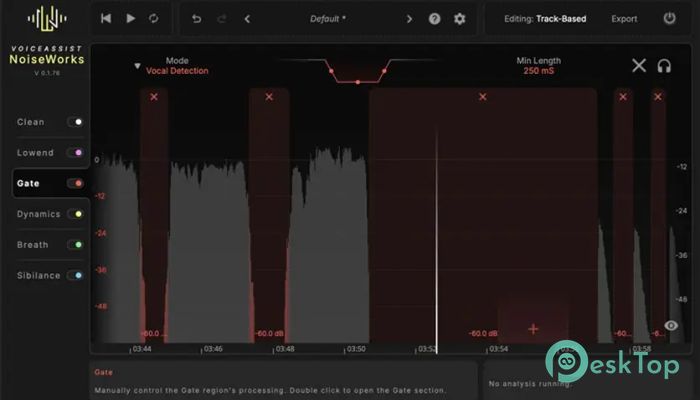The height and width of the screenshot is (400, 700).
Task: Select the Gate tab
Action: tap(28, 183)
